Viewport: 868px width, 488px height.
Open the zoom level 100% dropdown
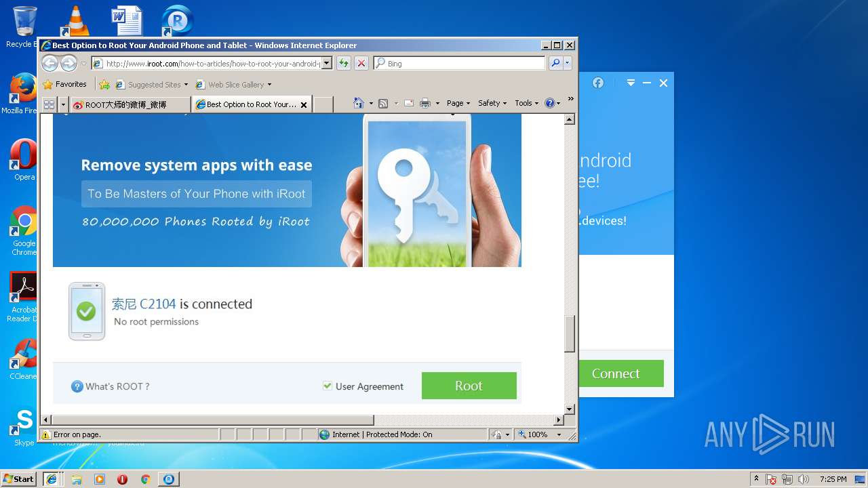(x=559, y=434)
